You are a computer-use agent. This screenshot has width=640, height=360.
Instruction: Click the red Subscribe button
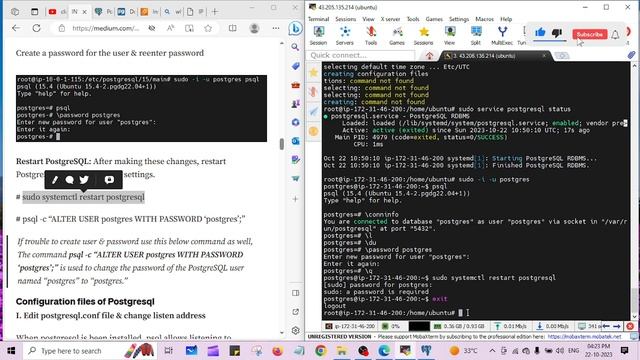pyautogui.click(x=589, y=34)
